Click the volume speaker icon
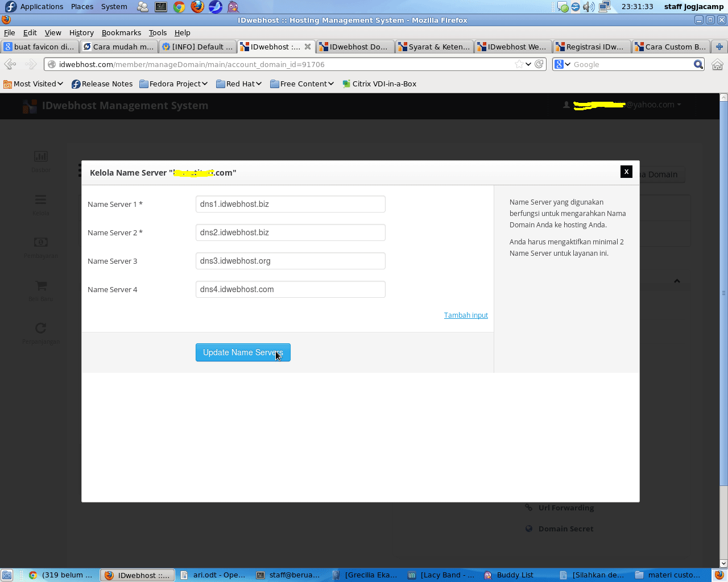Screen dimensions: 728x582 tap(589, 7)
